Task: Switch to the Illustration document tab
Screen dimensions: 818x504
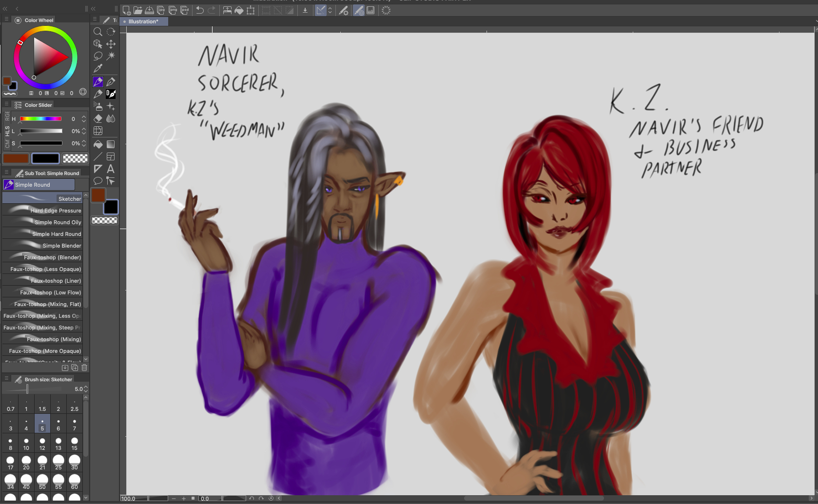Action: tap(143, 21)
